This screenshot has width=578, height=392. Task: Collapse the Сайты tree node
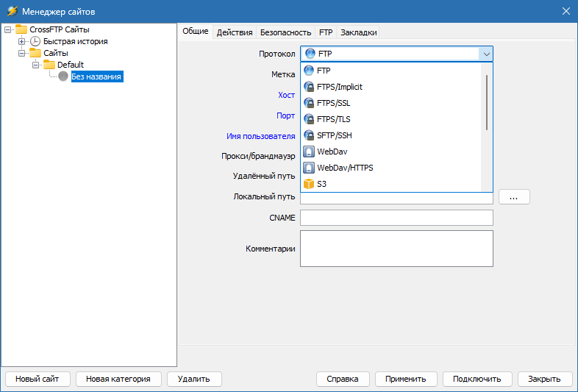click(x=21, y=53)
